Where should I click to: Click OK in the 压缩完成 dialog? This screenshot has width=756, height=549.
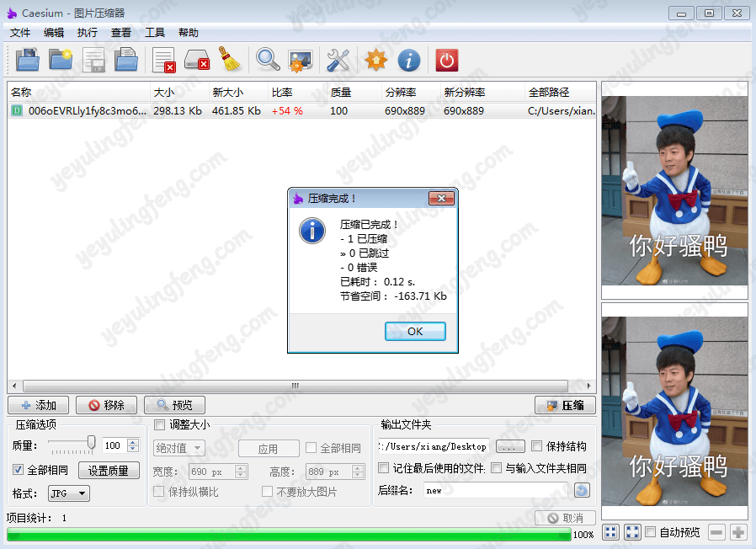[415, 331]
